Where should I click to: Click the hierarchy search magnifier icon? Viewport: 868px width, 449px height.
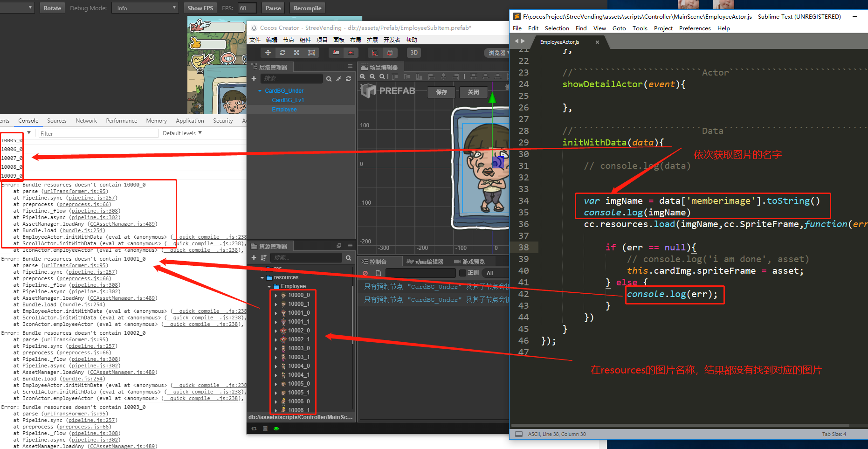[329, 79]
